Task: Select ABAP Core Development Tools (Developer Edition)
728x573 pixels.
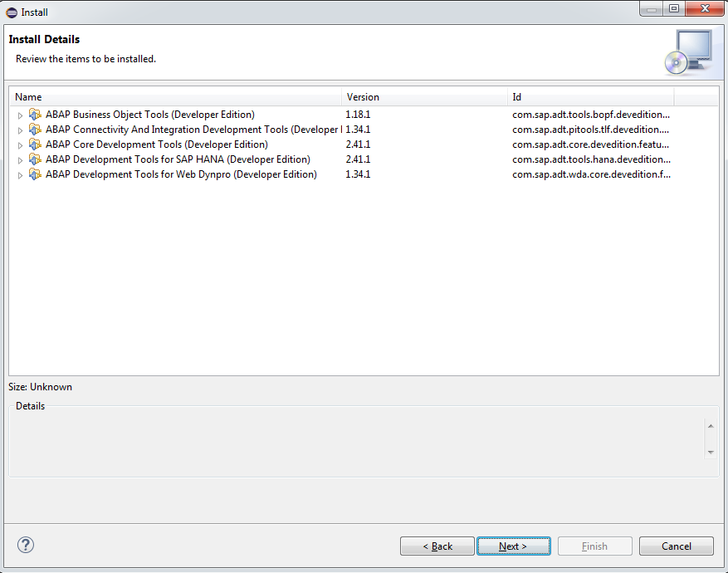Action: pos(156,144)
